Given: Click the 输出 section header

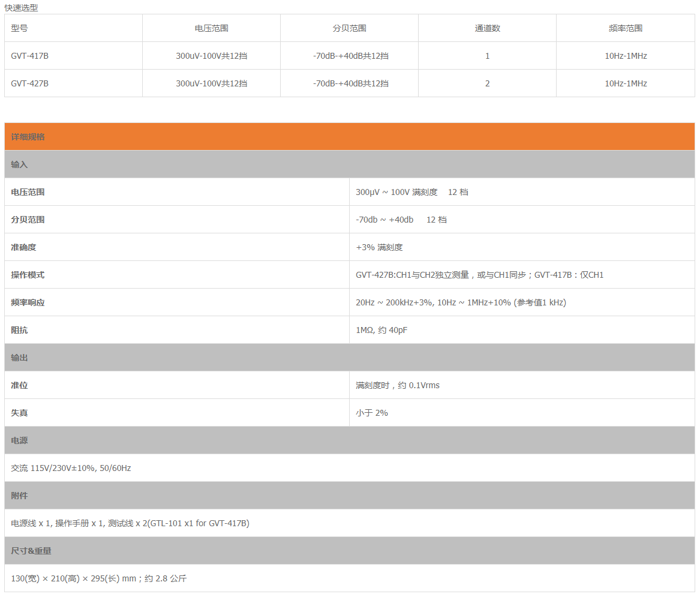Looking at the screenshot, I should pyautogui.click(x=350, y=358).
